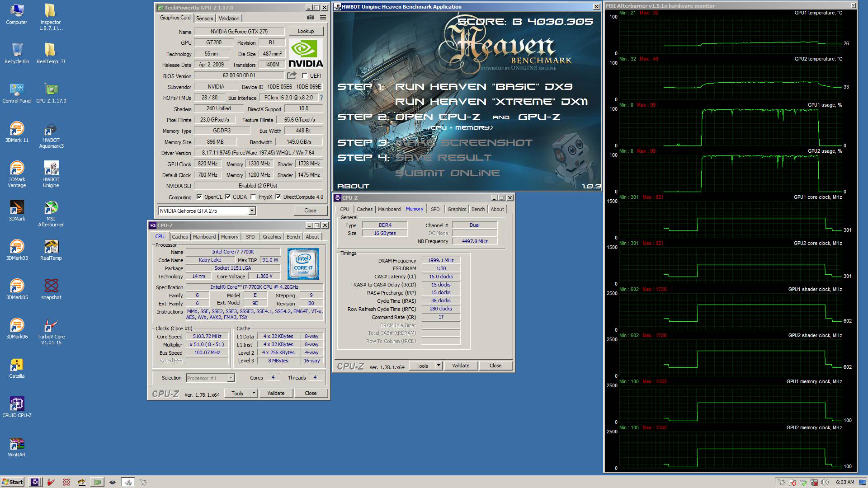The width and height of the screenshot is (868, 488).
Task: Expand the Processor #1 selection dropdown
Action: [231, 378]
